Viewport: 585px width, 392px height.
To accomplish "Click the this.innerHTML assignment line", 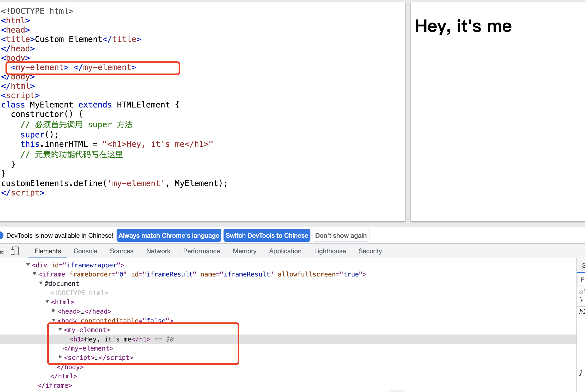I will pos(117,144).
